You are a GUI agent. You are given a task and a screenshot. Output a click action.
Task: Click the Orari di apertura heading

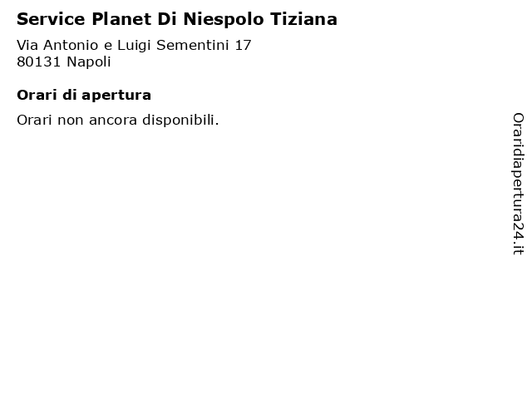point(84,96)
